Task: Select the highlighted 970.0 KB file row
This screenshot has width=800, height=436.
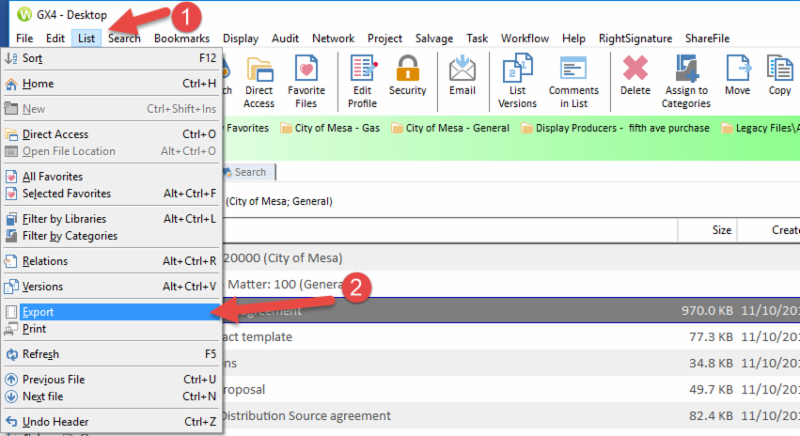Action: pyautogui.click(x=500, y=312)
